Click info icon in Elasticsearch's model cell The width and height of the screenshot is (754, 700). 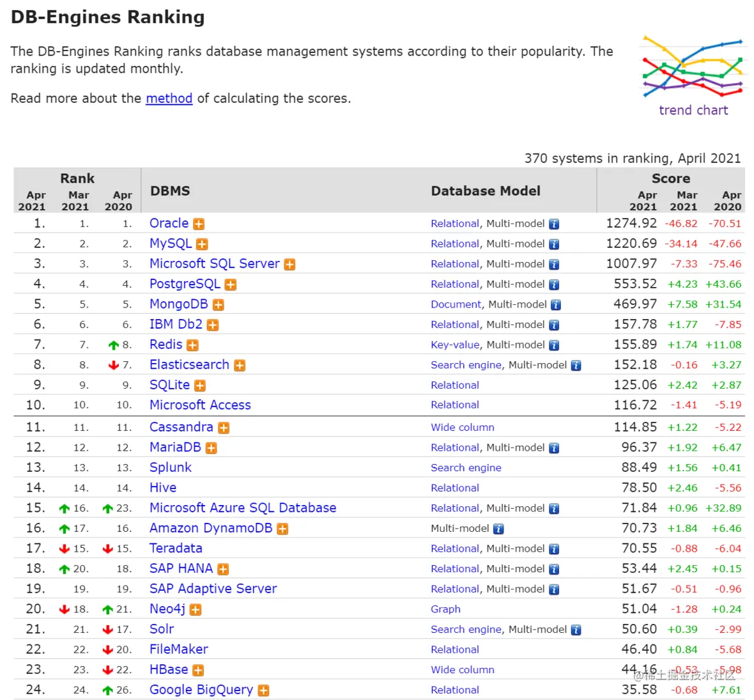click(x=576, y=366)
